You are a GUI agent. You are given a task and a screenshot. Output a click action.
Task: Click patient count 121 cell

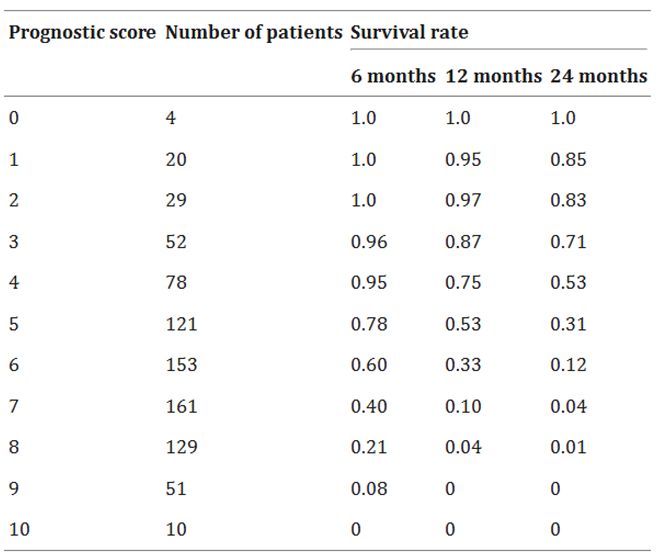tap(181, 324)
